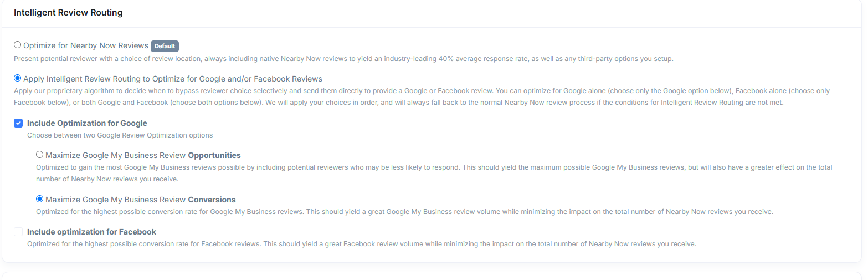Click the Facebook reviews optimization description text
This screenshot has width=868, height=280.
361,244
